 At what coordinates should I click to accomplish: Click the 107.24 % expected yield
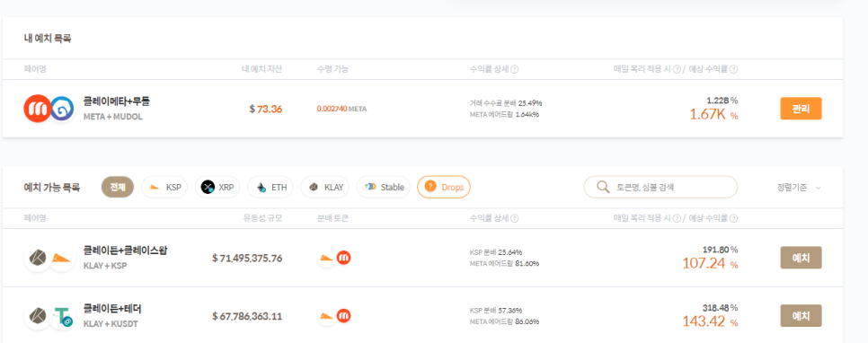click(710, 263)
